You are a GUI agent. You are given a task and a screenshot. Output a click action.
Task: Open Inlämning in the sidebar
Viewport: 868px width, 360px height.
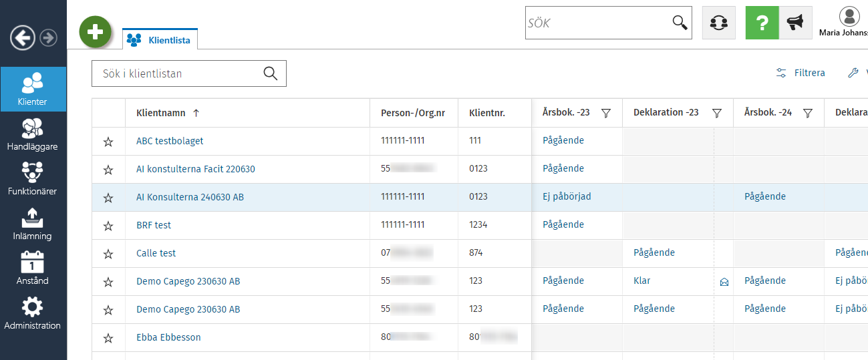coord(33,223)
